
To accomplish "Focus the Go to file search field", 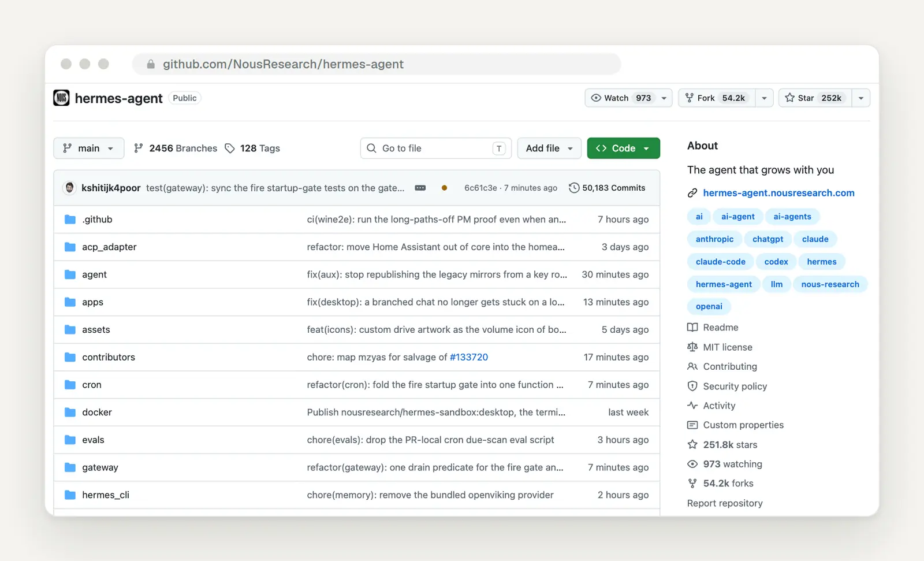I will click(x=436, y=148).
